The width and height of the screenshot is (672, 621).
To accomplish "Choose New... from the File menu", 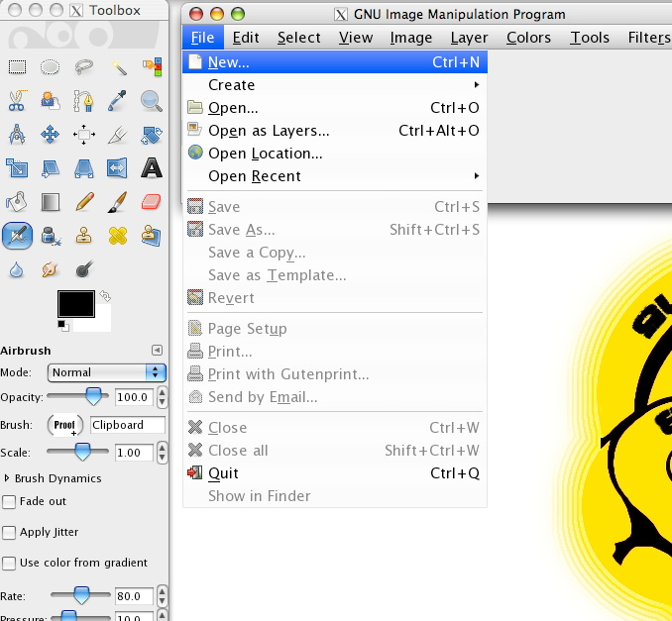I will 335,62.
